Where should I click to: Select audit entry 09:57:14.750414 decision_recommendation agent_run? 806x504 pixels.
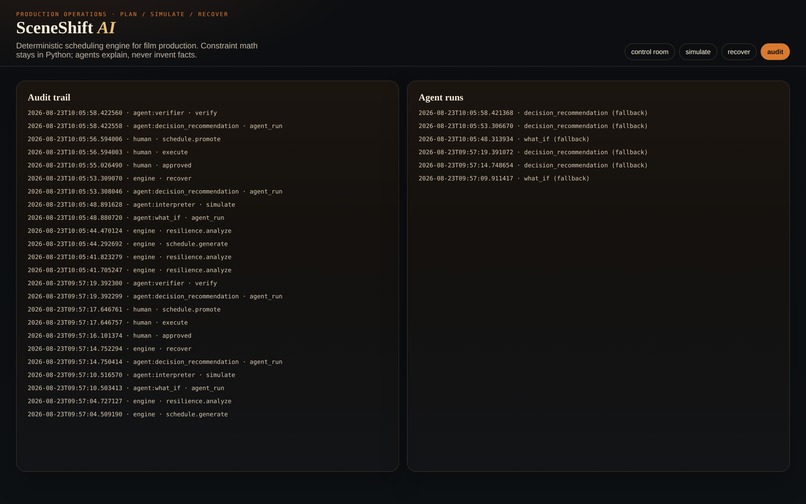coord(155,362)
